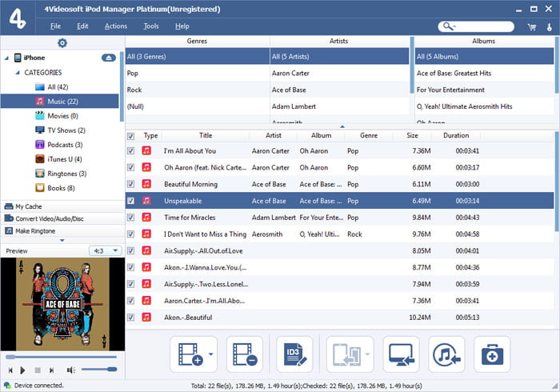
Task: Play the preview track
Action: (22, 370)
